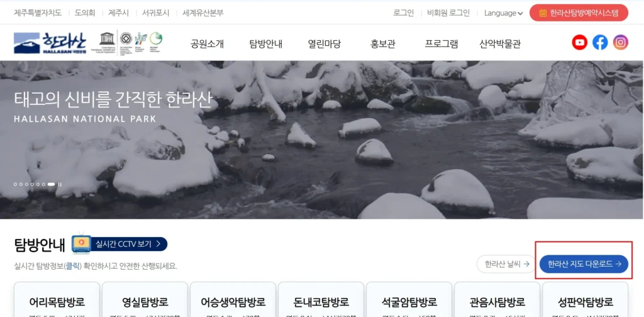The width and height of the screenshot is (644, 317).
Task: Open the 한라산 날씨 link
Action: [506, 264]
